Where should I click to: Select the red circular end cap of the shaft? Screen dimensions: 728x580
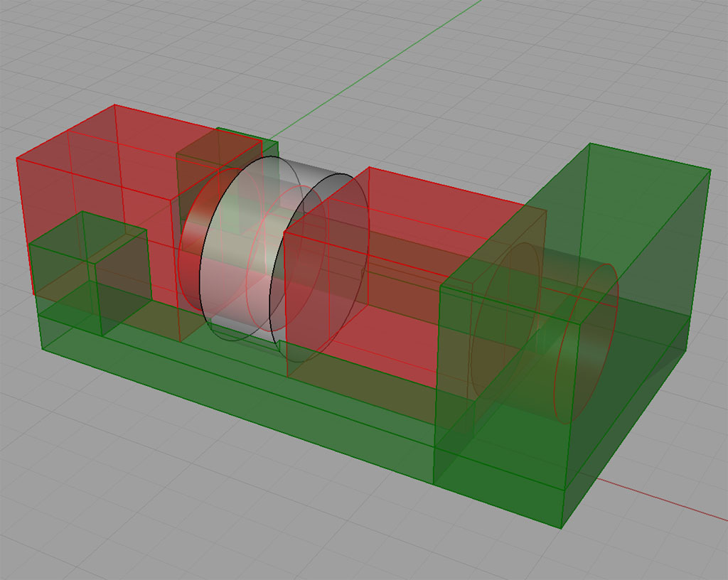(x=586, y=343)
